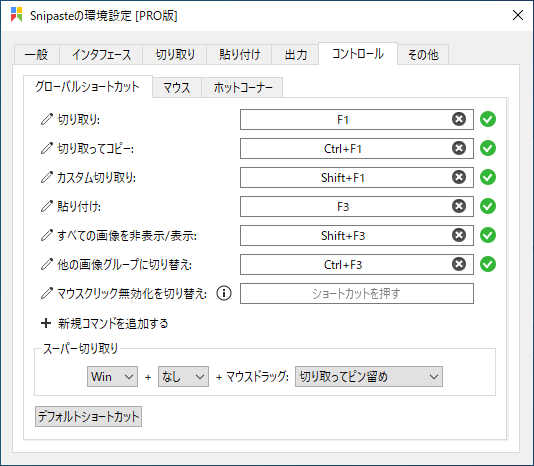Click the pencil icon beside 他の画像グループに切り替え
The height and width of the screenshot is (466, 534).
(47, 264)
